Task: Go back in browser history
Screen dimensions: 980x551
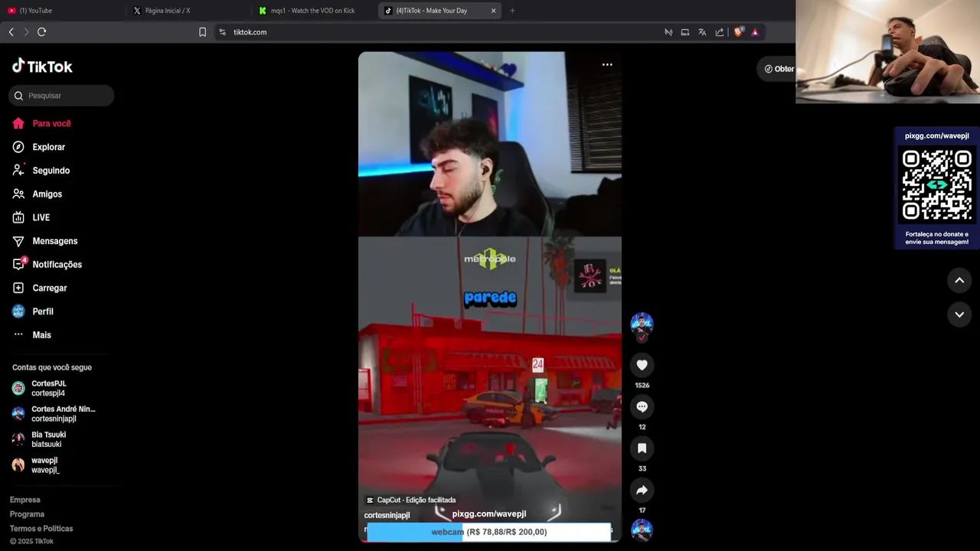Action: (11, 32)
